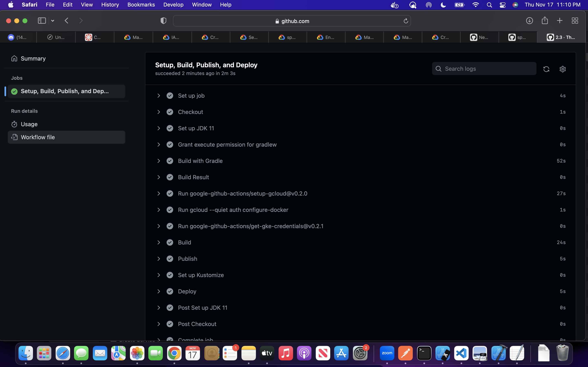Open the log settings gear icon
This screenshot has height=367, width=588.
pyautogui.click(x=562, y=69)
